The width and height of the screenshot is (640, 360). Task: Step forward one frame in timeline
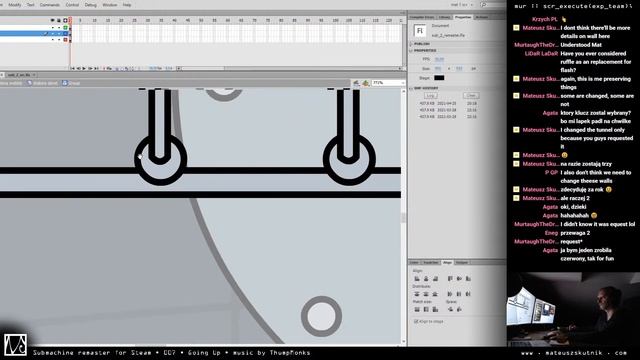[x=90, y=69]
